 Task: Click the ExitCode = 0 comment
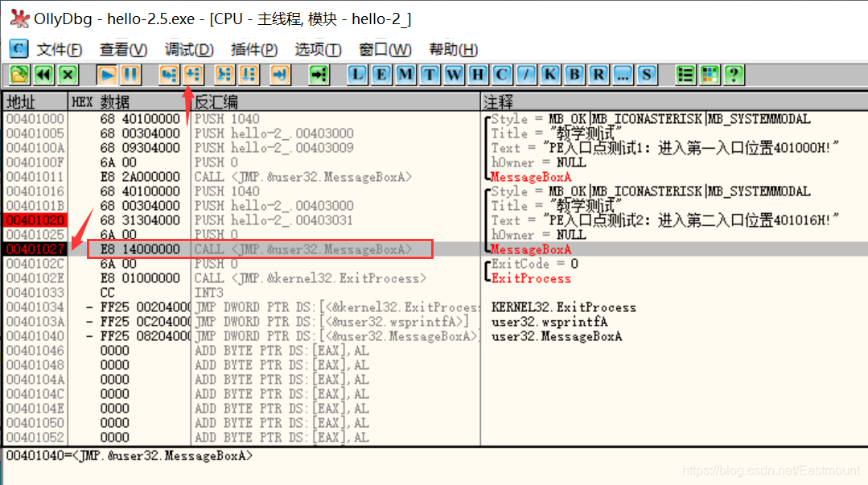click(x=535, y=264)
